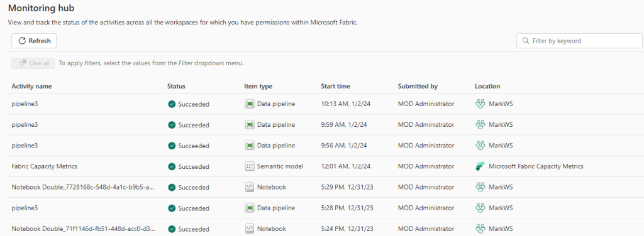Click the Refresh button

coord(34,41)
